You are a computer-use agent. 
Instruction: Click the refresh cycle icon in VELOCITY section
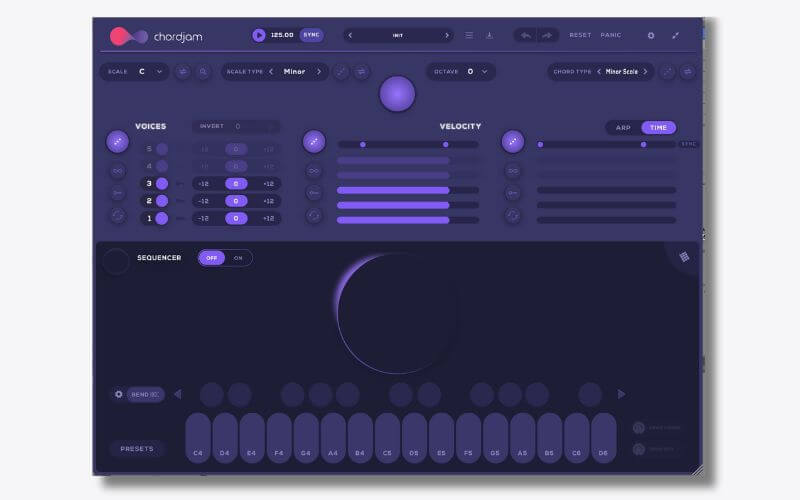314,216
